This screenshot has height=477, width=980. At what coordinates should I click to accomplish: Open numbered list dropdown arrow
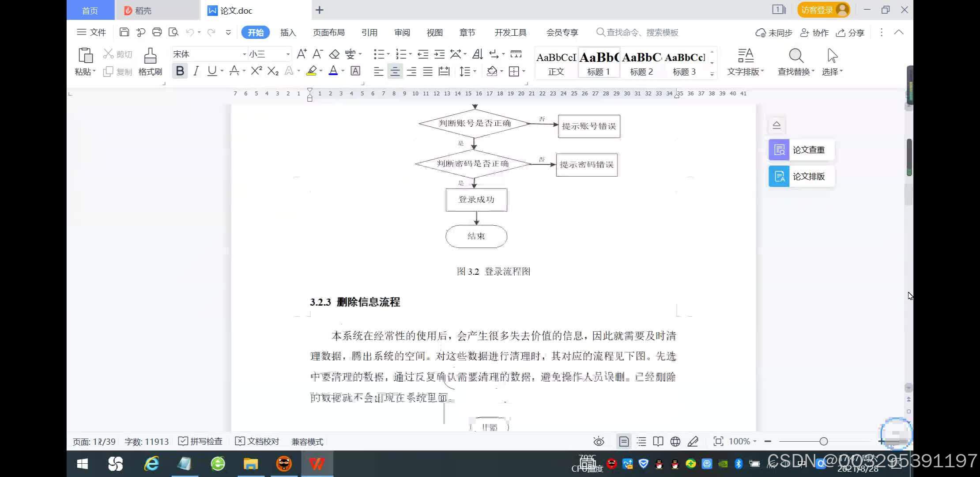[411, 54]
